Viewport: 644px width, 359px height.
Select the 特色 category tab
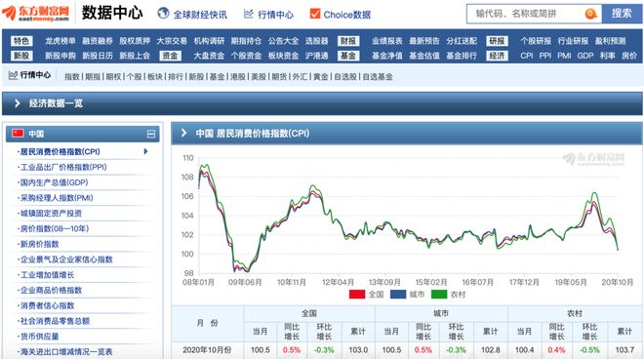click(x=21, y=41)
